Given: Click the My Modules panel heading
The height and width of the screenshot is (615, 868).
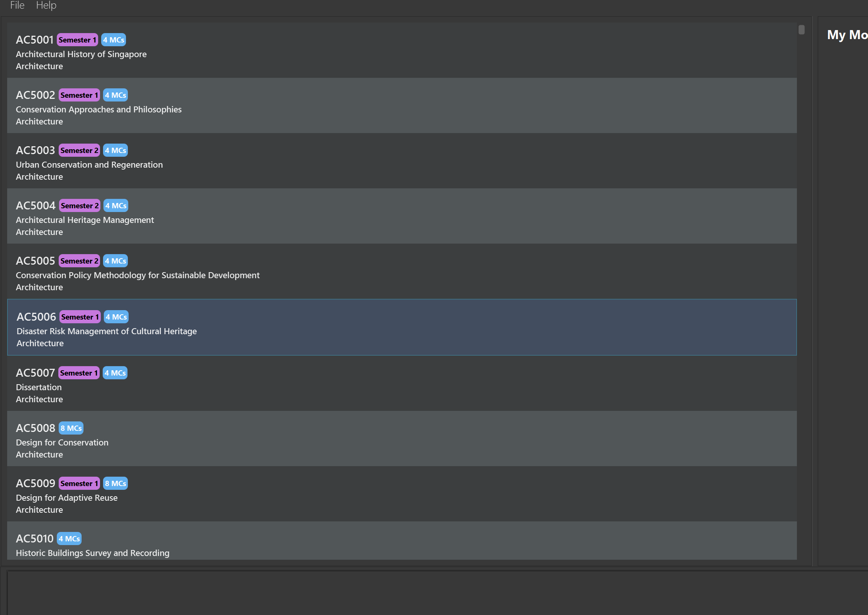Looking at the screenshot, I should 847,35.
